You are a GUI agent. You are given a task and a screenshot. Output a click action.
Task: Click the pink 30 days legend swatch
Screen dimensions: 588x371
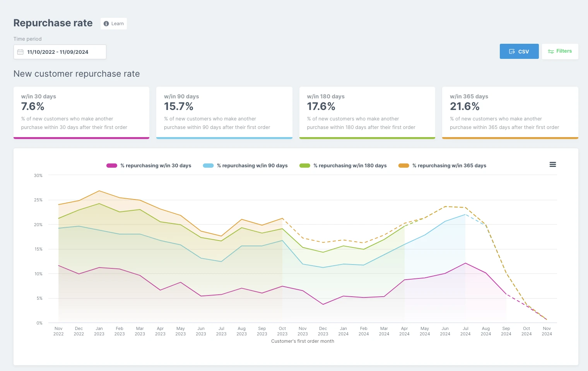click(x=112, y=165)
